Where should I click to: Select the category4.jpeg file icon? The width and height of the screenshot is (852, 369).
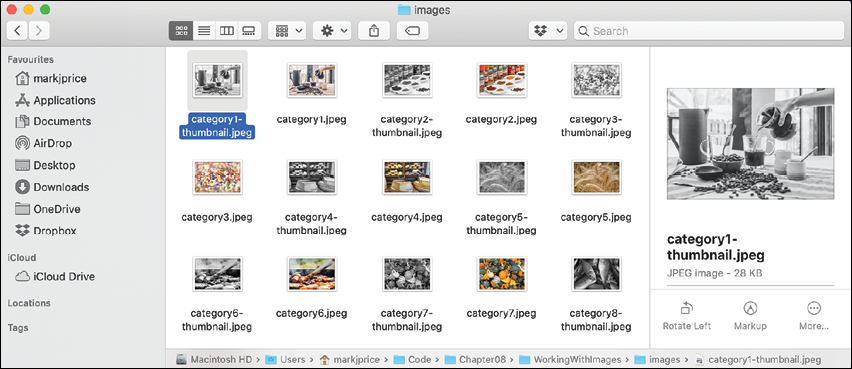coord(407,177)
